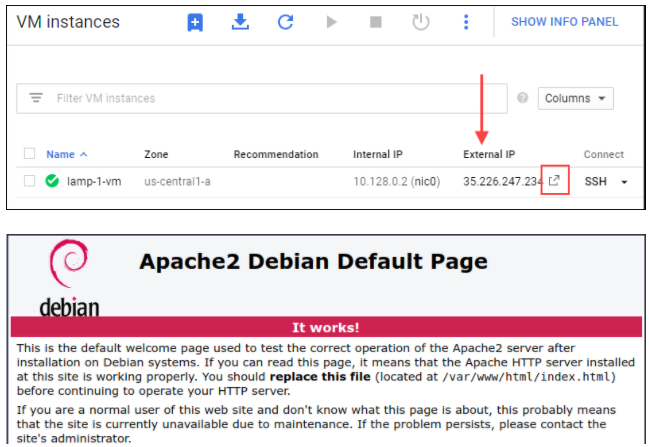The height and width of the screenshot is (447, 649).
Task: Click the Import VM download icon
Action: [240, 22]
